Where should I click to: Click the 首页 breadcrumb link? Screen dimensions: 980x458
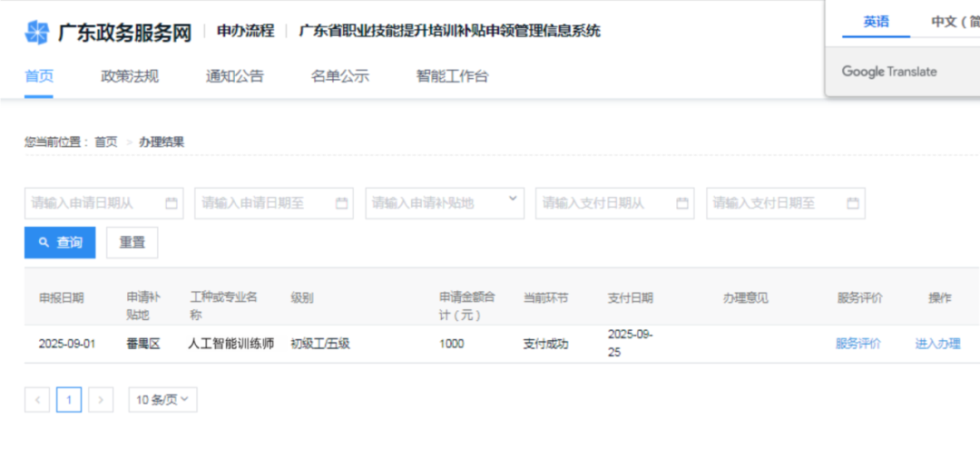(x=106, y=141)
